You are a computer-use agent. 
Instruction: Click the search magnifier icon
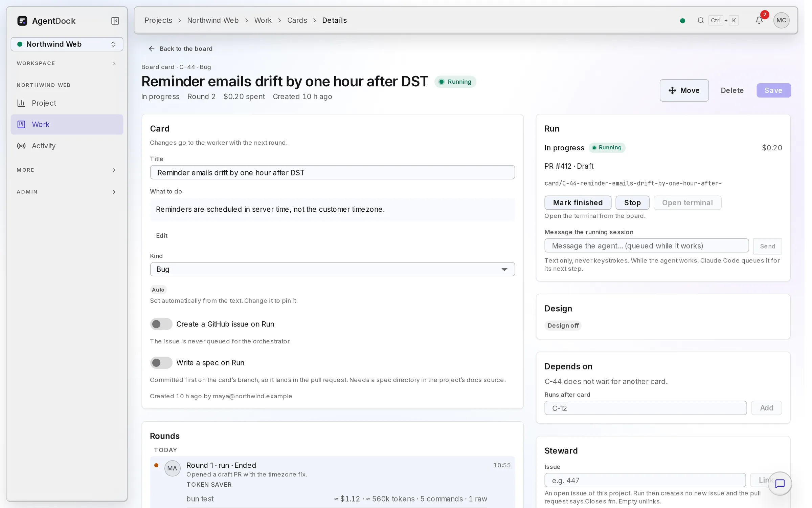click(701, 20)
